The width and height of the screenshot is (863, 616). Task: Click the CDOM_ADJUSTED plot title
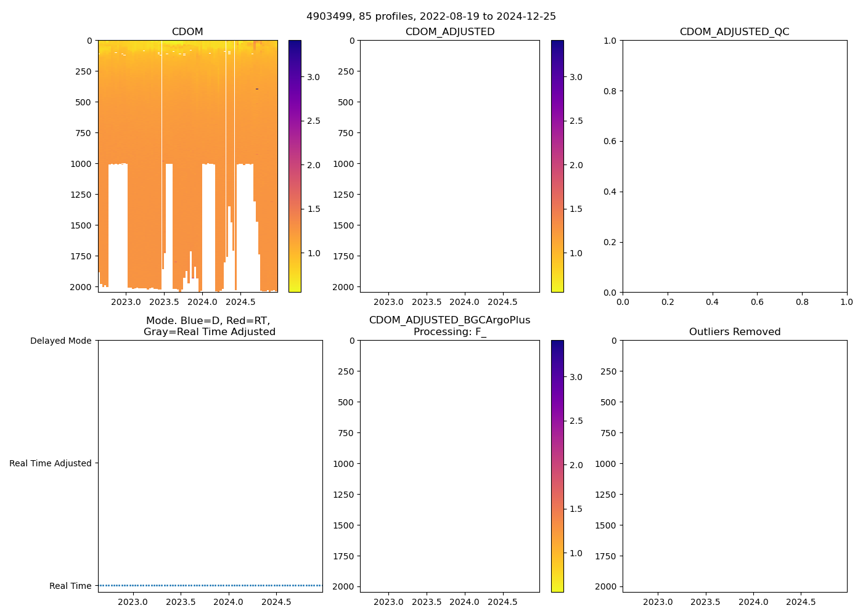(449, 32)
